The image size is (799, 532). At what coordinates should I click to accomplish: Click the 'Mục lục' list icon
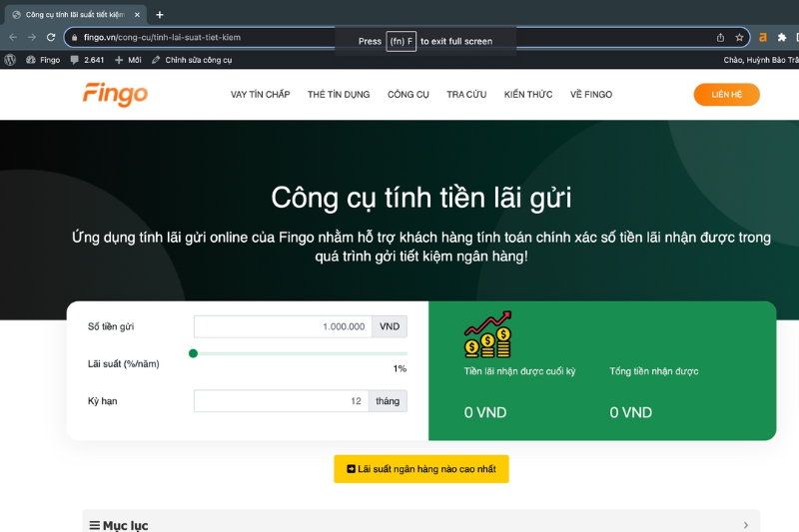click(x=94, y=525)
